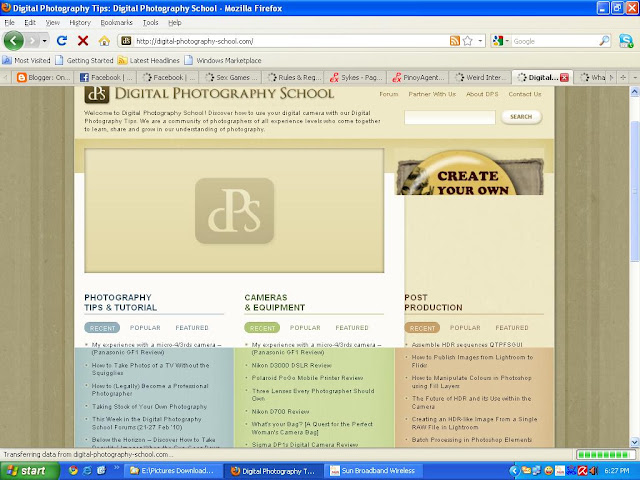
Task: Subscribe via the orange RSS feed icon
Action: pyautogui.click(x=455, y=41)
